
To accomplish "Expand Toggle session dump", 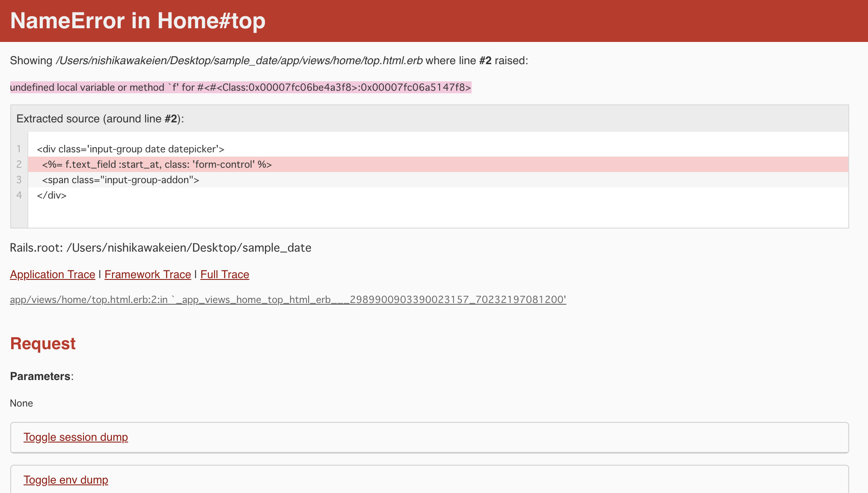I will click(x=76, y=437).
